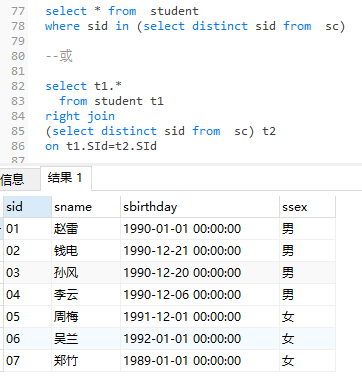Click the ssex column header
Viewport: 362px width, 381px height.
[x=307, y=207]
